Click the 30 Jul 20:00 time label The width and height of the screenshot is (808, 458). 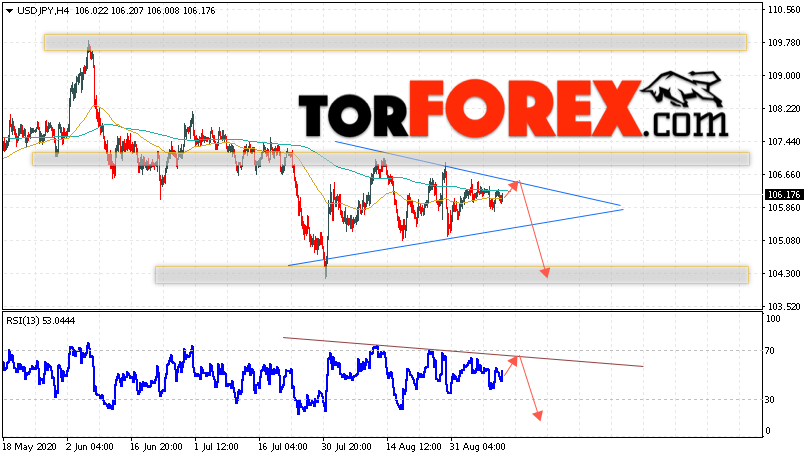[347, 447]
